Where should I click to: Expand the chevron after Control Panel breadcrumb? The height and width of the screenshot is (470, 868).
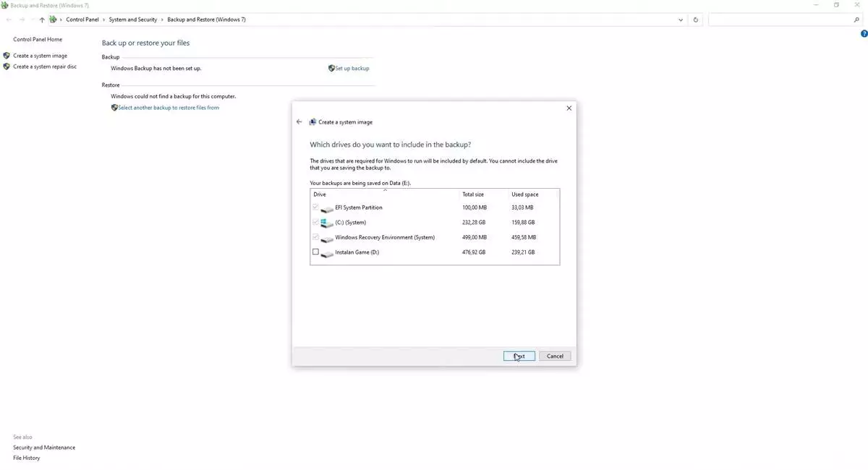[104, 20]
